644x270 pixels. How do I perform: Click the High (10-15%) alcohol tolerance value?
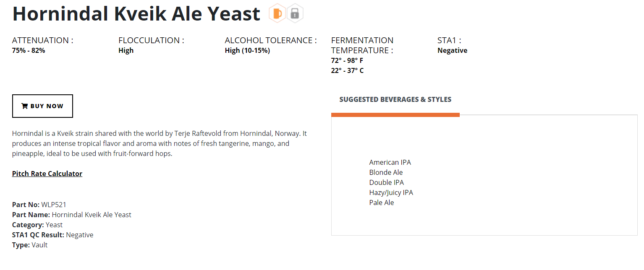pos(247,50)
